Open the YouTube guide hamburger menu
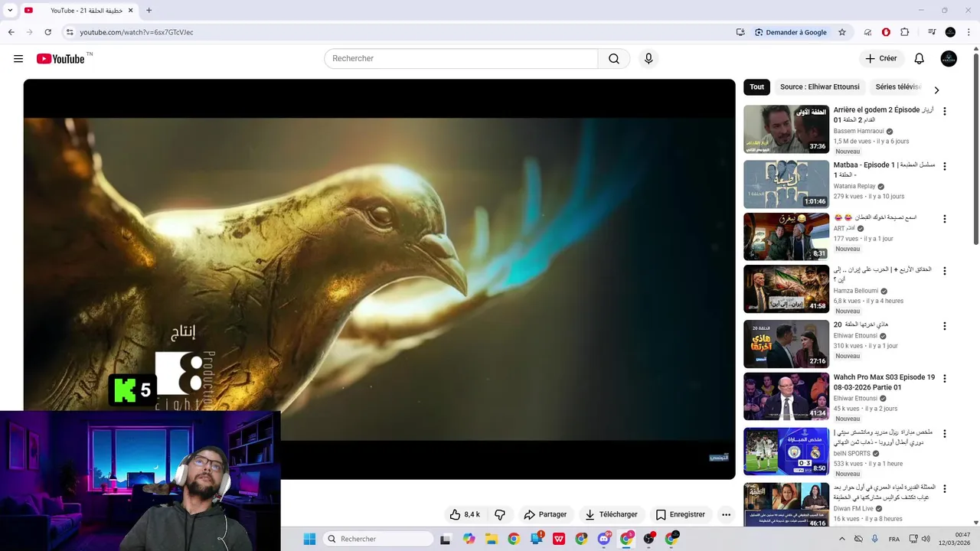980x551 pixels. coord(18,59)
